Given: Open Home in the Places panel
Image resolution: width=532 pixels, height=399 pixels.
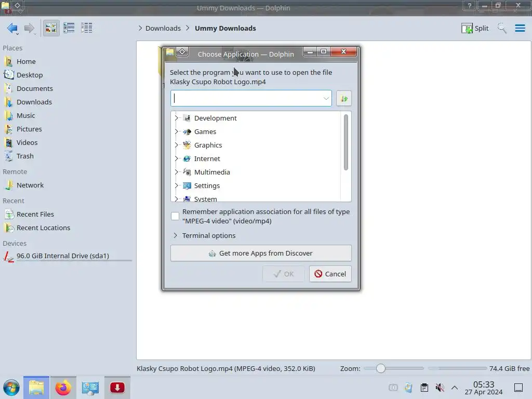Looking at the screenshot, I should pyautogui.click(x=26, y=61).
